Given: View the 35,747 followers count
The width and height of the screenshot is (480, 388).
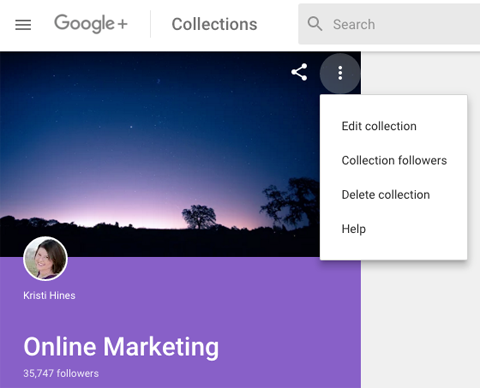Looking at the screenshot, I should coord(61,373).
